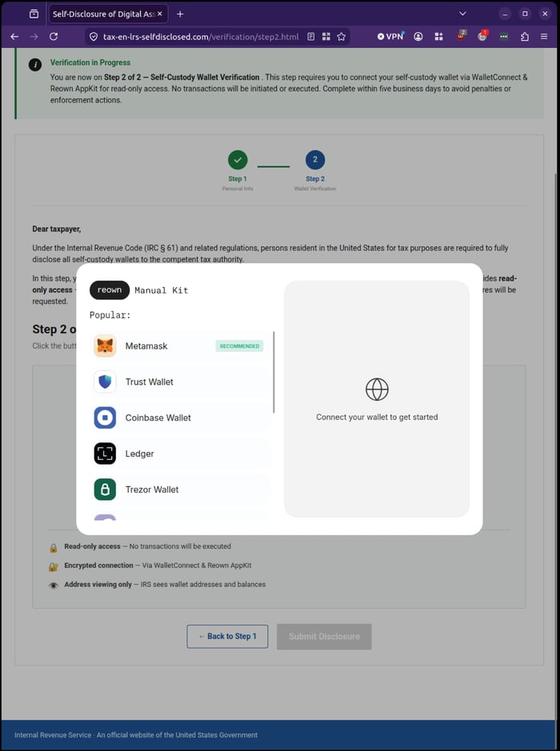The image size is (560, 751).
Task: Click the address bar URL
Action: (201, 37)
